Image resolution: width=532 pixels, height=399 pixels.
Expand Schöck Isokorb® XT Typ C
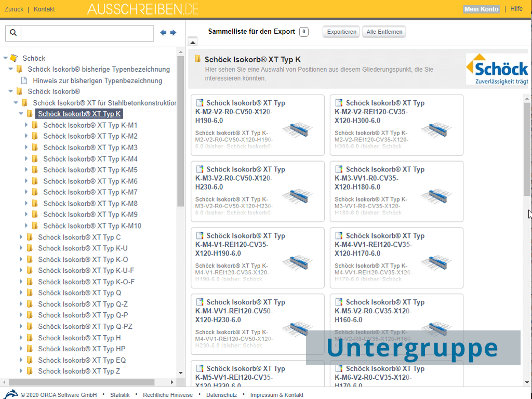21,237
